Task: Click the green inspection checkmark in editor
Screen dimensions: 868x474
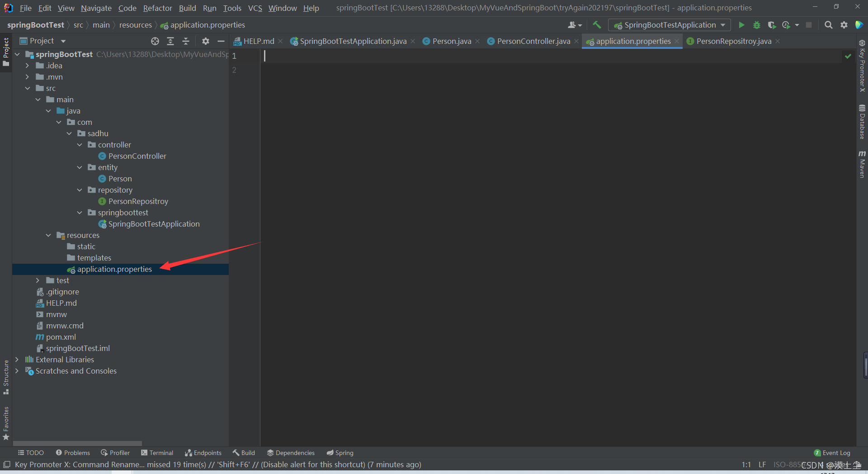Action: (848, 56)
